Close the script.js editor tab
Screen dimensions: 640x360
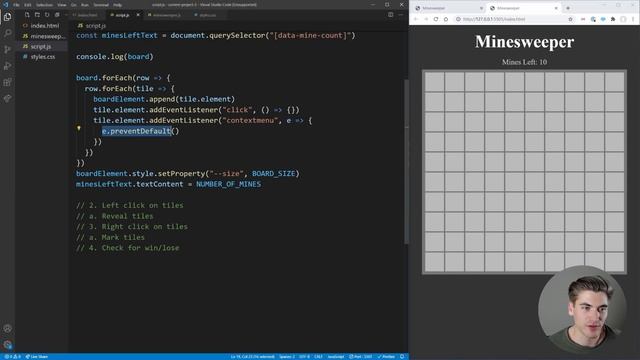pos(138,15)
